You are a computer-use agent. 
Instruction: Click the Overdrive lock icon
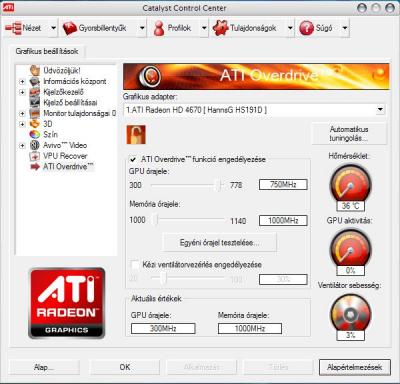pos(136,135)
